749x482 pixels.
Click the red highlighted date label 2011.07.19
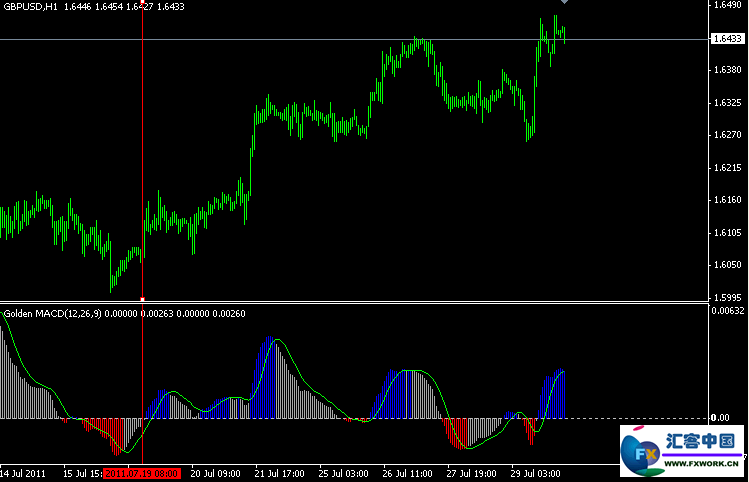[x=141, y=473]
